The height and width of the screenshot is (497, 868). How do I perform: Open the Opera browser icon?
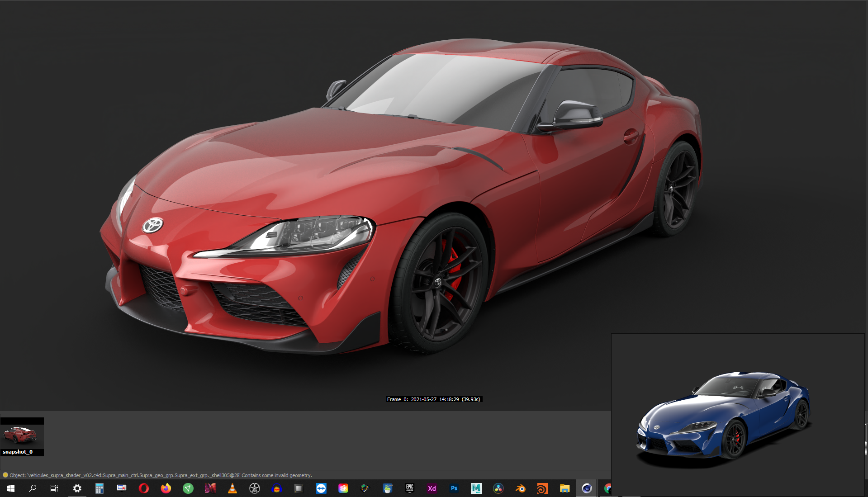click(144, 488)
